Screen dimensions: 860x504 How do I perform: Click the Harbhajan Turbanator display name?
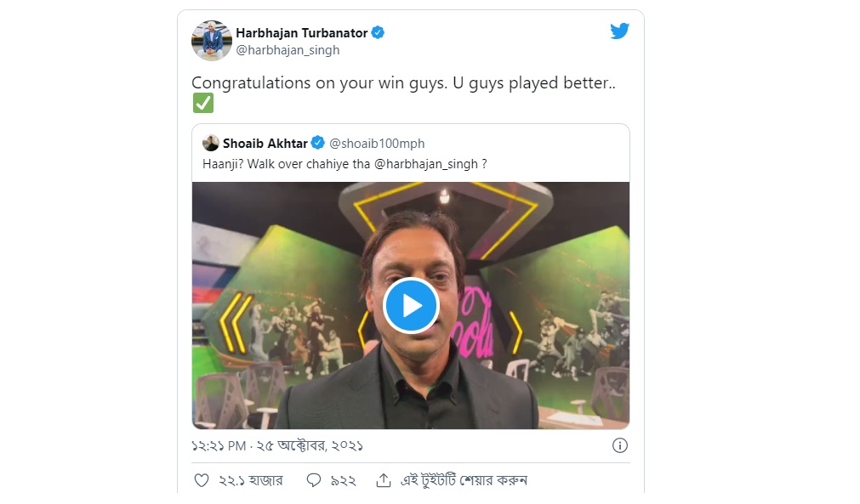[x=302, y=33]
